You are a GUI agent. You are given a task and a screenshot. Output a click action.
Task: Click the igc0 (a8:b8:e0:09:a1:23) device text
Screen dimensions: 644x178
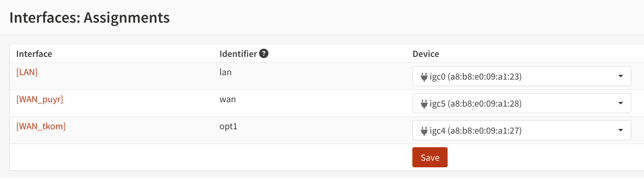point(475,76)
